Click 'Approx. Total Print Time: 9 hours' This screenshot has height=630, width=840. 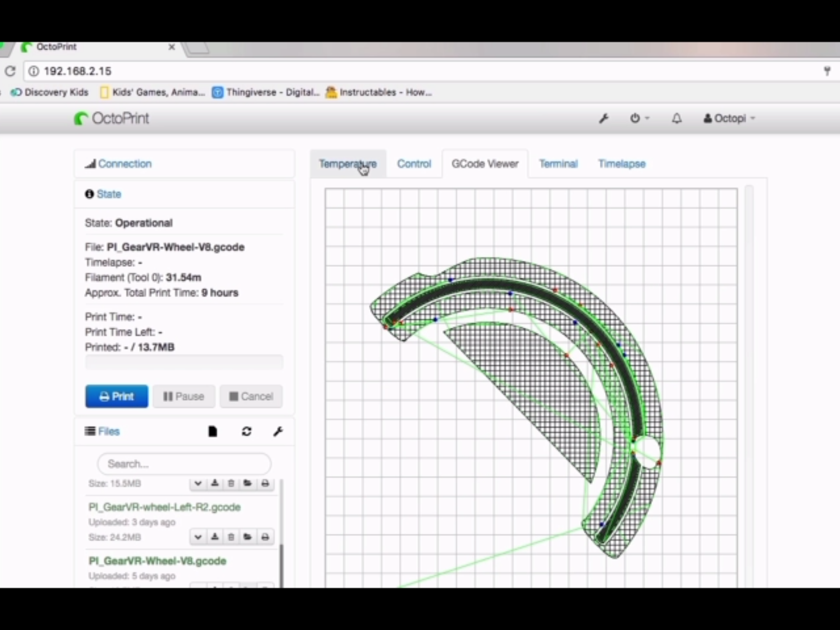(161, 293)
